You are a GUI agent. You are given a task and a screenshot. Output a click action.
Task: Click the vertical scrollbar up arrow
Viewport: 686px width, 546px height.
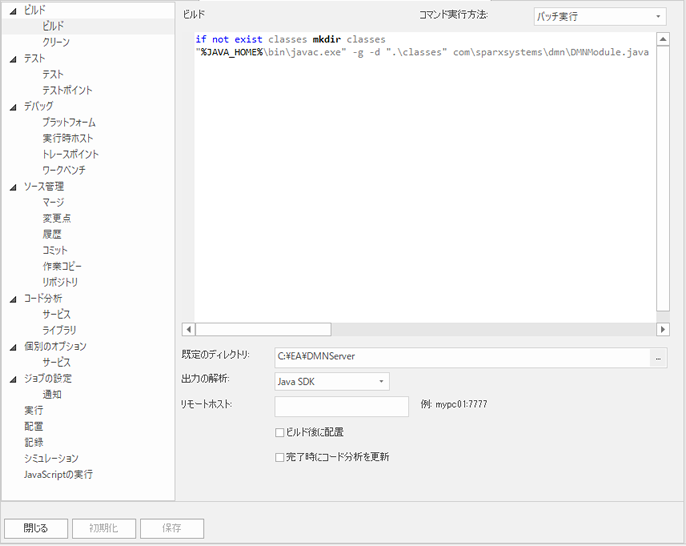(x=663, y=40)
